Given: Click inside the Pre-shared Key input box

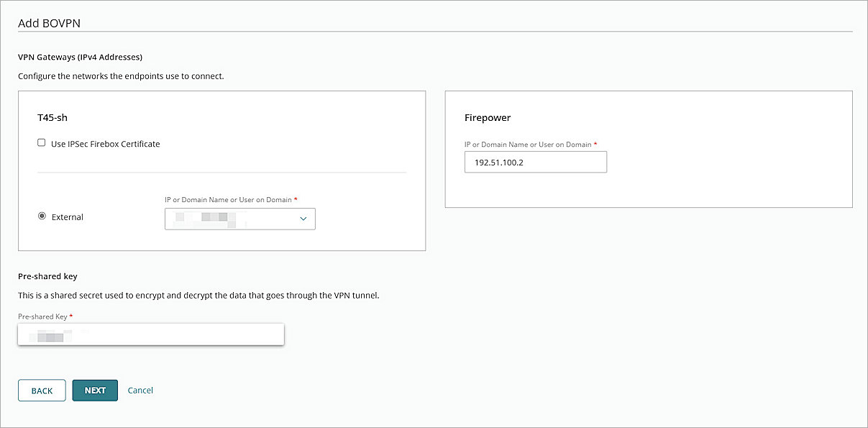Looking at the screenshot, I should (x=151, y=334).
